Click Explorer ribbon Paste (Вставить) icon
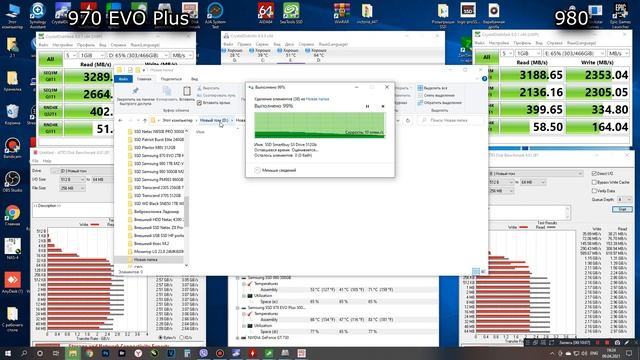Screen dimensions: 640x360 tap(187, 91)
